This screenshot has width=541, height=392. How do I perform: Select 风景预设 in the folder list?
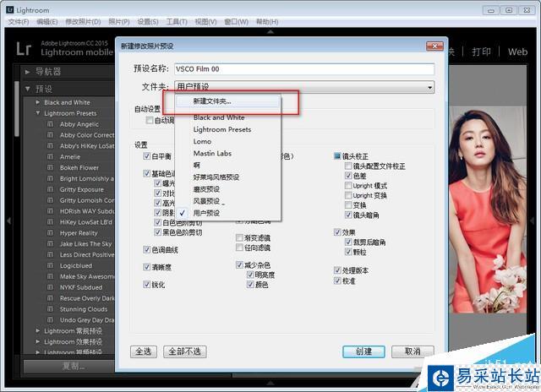(x=227, y=201)
